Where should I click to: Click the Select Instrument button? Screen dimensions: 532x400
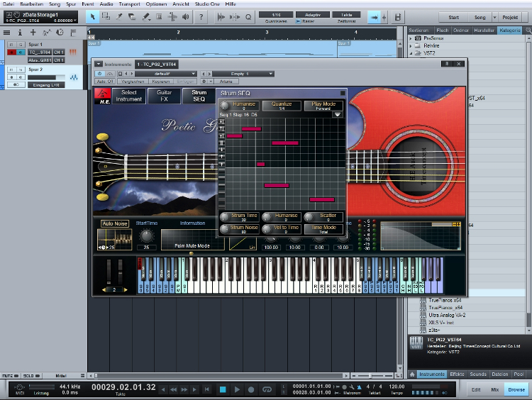129,96
